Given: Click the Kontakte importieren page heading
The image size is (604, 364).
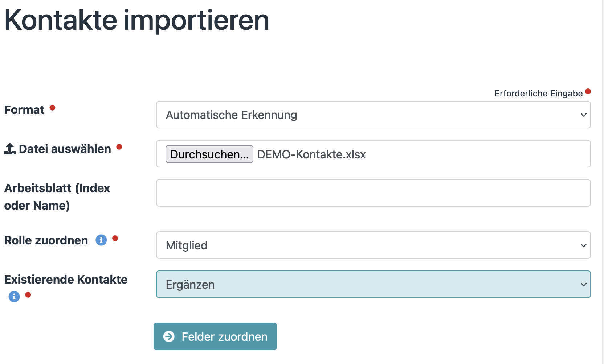Looking at the screenshot, I should pyautogui.click(x=136, y=20).
